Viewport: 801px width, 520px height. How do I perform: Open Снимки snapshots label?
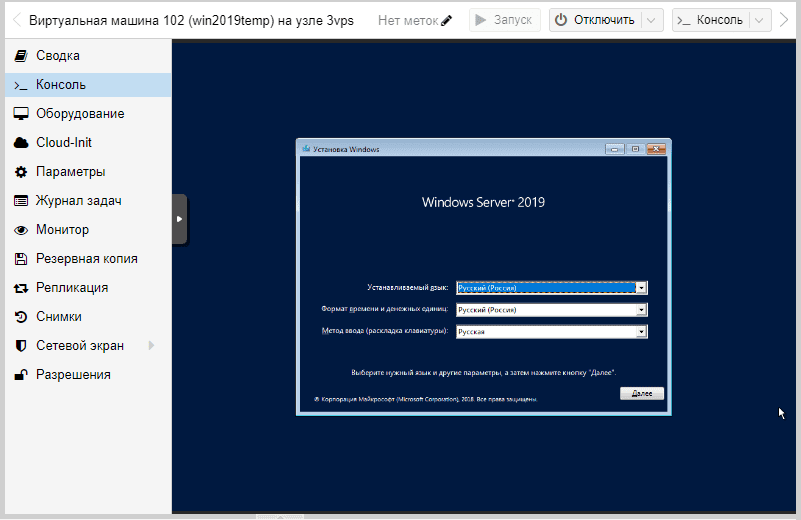point(59,317)
